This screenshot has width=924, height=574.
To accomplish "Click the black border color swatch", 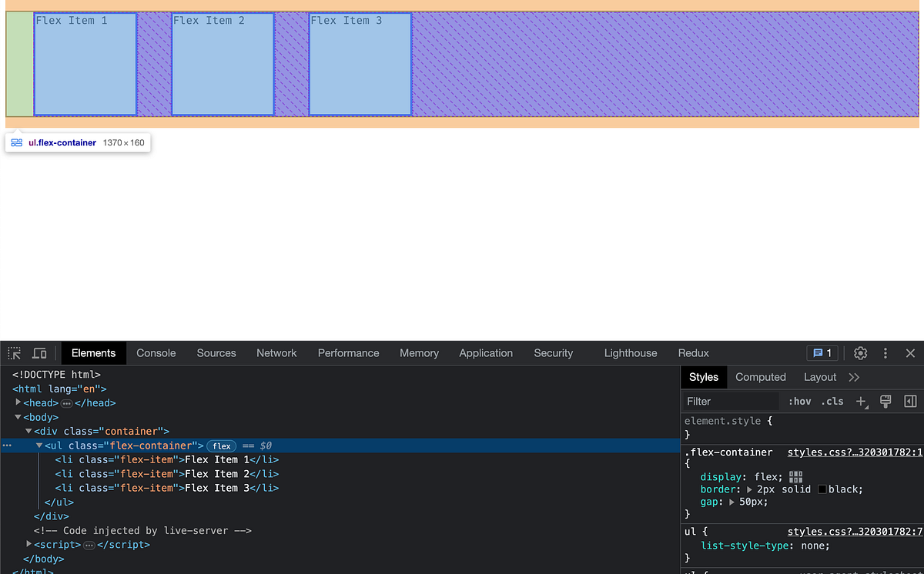I will (822, 489).
